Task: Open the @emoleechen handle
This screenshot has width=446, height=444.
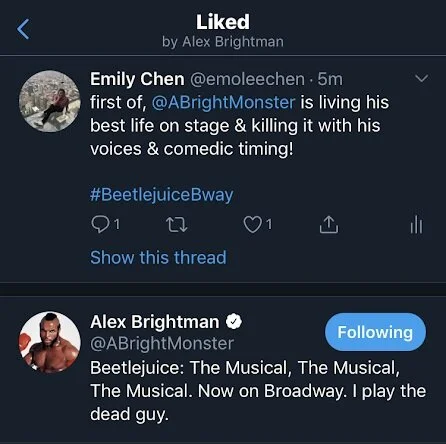Action: click(x=247, y=79)
